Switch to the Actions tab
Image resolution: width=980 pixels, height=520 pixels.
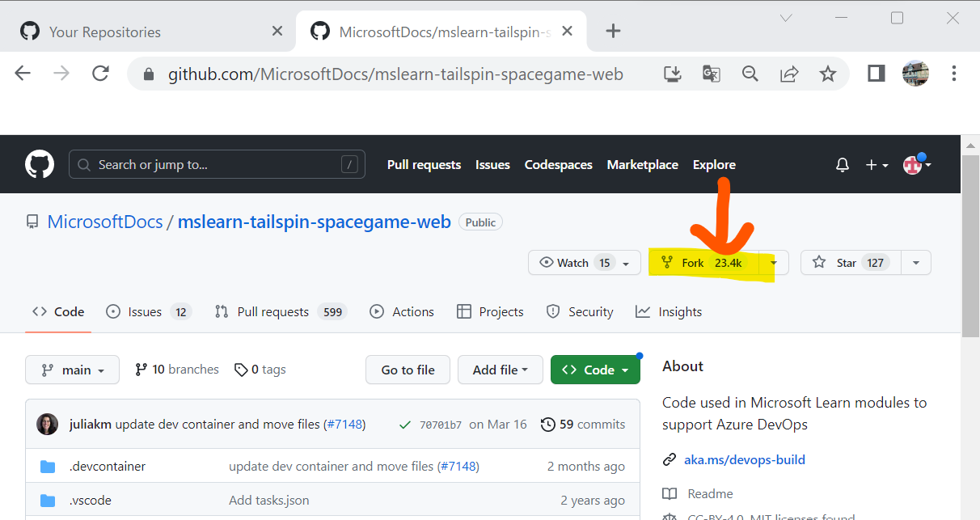coord(402,312)
